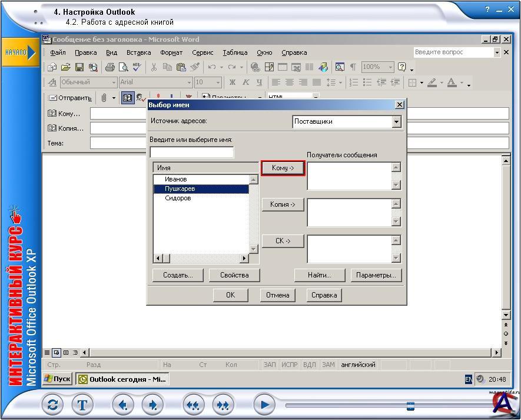Select Сидоров in the names list
The height and width of the screenshot is (420, 521).
click(x=178, y=199)
